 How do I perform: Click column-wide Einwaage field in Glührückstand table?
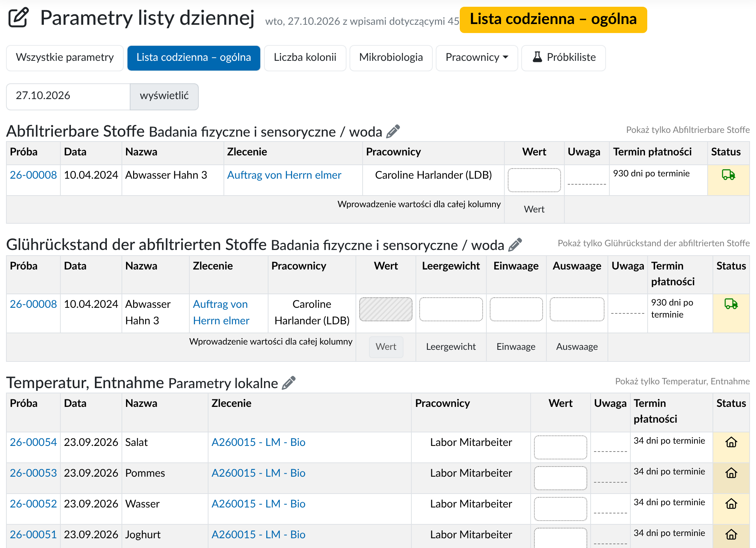516,347
